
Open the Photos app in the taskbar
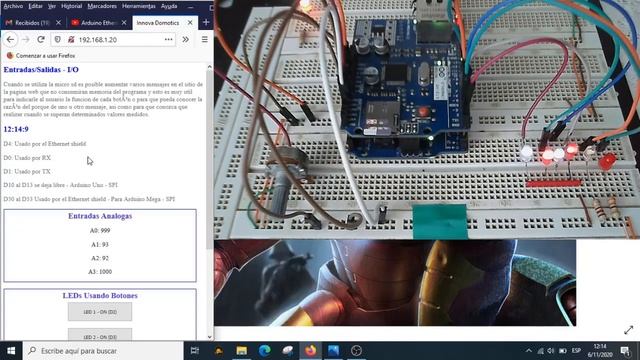(333, 351)
